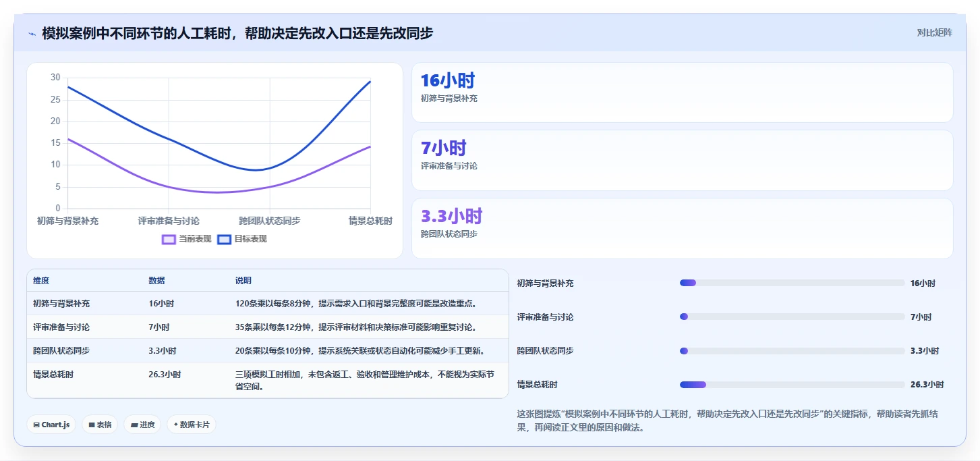Image resolution: width=980 pixels, height=461 pixels.
Task: Click the 目标表现 legend text
Action: 250,239
